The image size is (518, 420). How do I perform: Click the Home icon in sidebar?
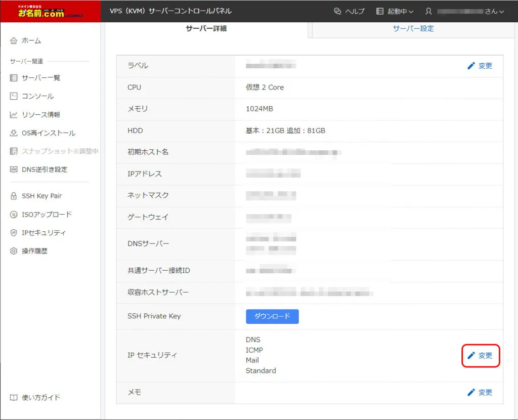coord(14,40)
